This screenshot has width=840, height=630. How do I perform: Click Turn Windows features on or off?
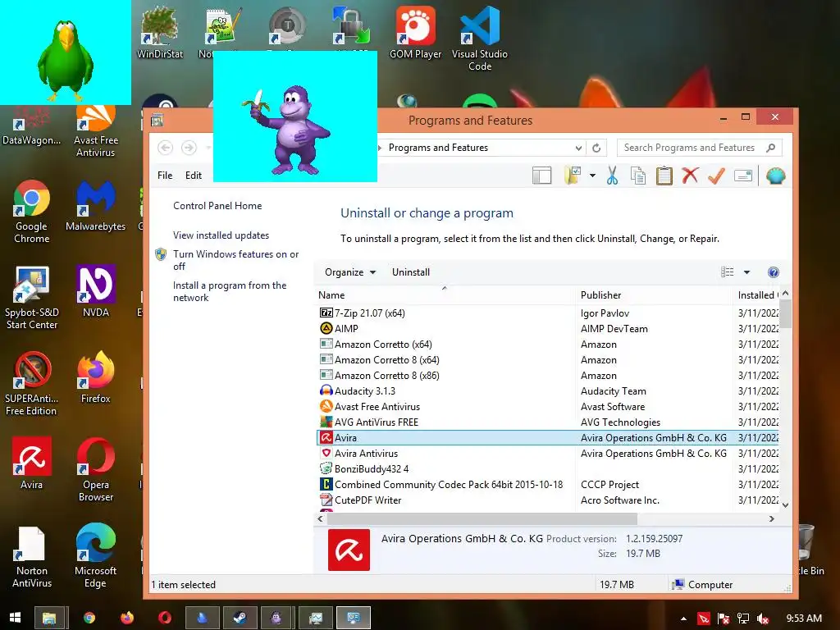pos(235,260)
